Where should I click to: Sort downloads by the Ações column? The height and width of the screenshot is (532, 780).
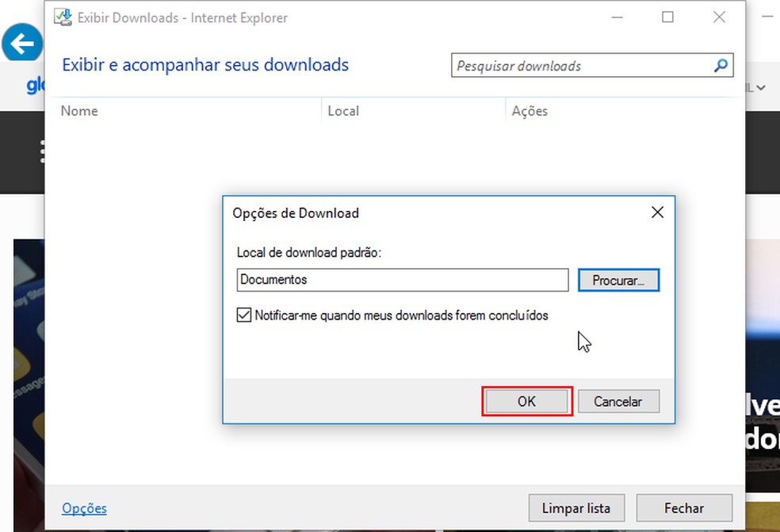530,111
